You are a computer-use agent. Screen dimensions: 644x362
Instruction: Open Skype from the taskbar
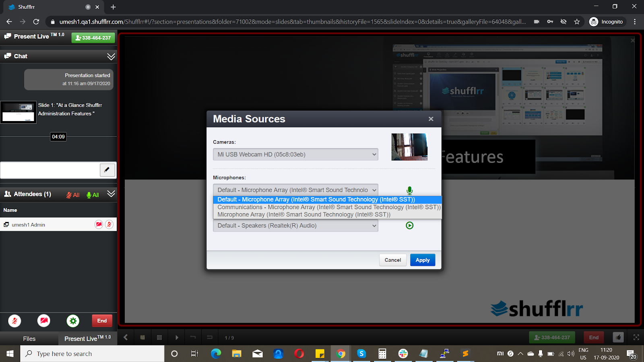(361, 354)
